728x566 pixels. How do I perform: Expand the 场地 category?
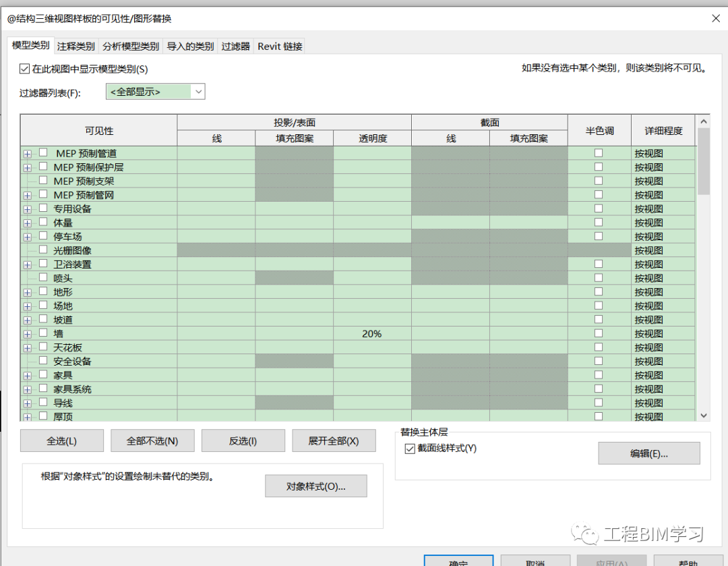(x=28, y=307)
